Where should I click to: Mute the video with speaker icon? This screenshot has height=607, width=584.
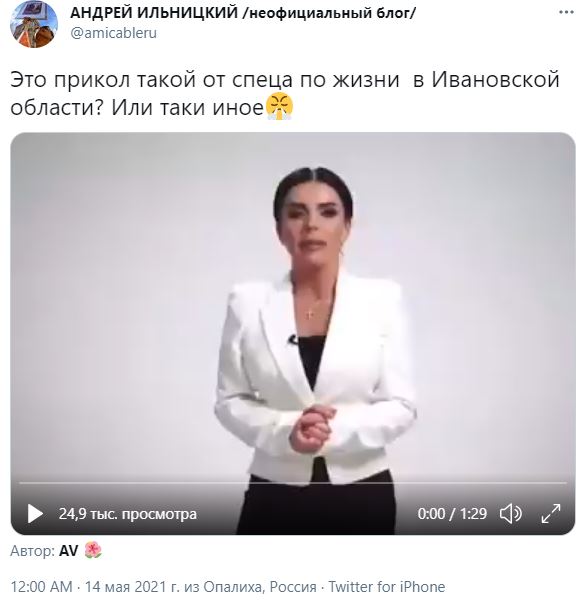click(510, 514)
